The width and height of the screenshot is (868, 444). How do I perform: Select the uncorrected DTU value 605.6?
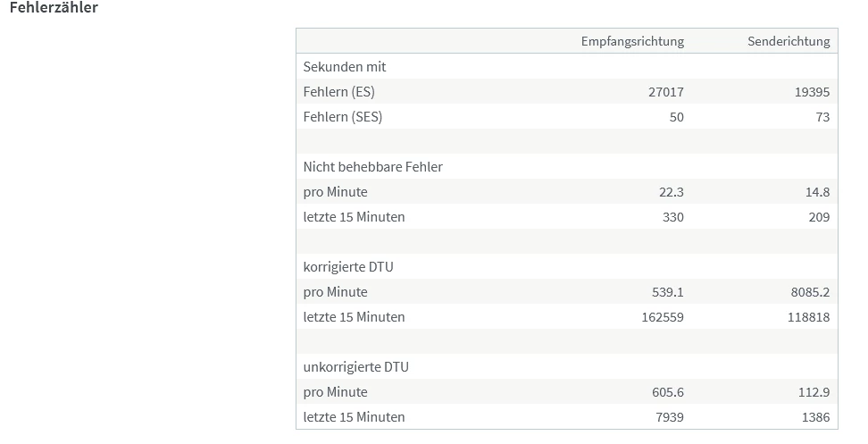[667, 392]
